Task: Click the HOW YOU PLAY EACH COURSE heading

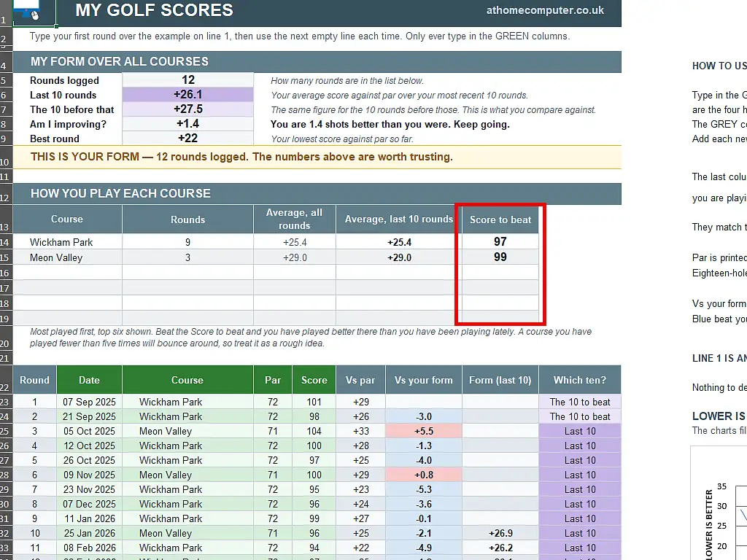Action: [x=120, y=193]
